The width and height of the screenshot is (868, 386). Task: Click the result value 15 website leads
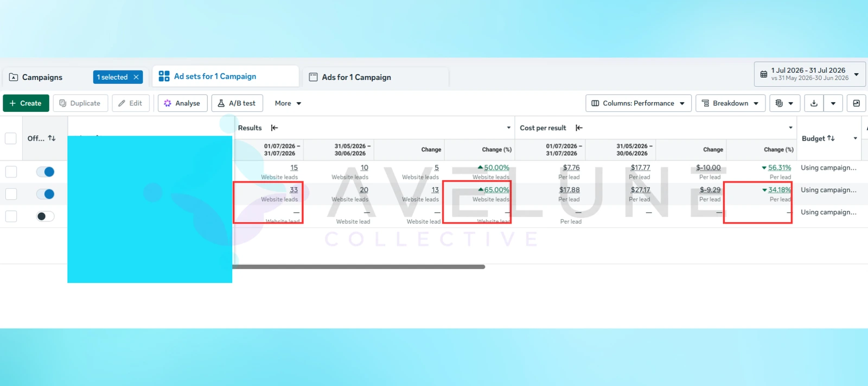tap(294, 168)
